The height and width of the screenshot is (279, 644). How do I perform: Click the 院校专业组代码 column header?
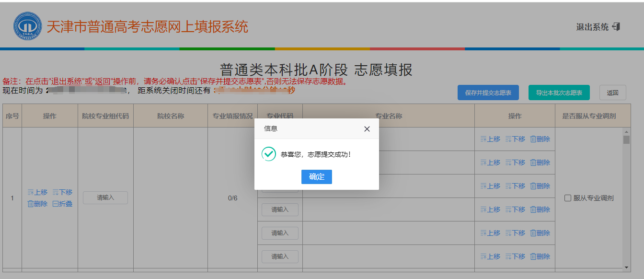pos(105,116)
